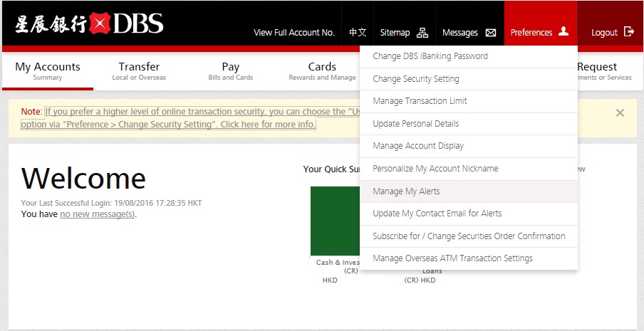Click the Preferences person icon
Viewport: 644px width, 331px height.
563,31
